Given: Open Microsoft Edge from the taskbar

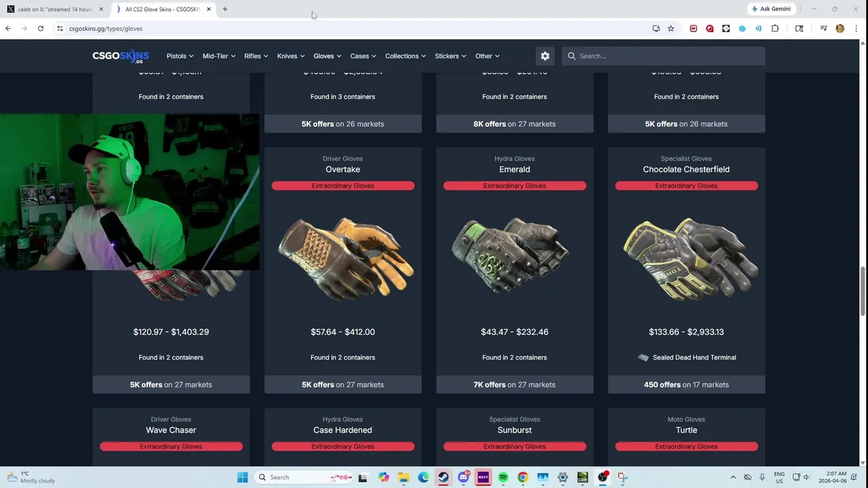Looking at the screenshot, I should [423, 477].
